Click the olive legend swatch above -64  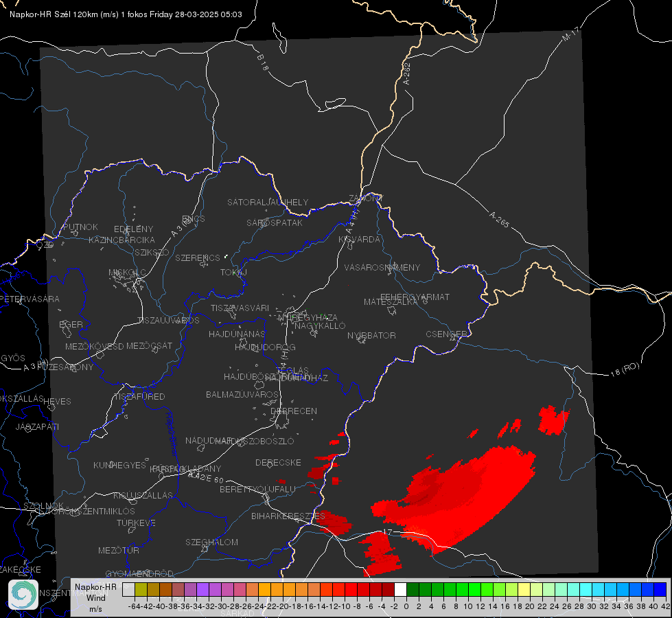141,590
